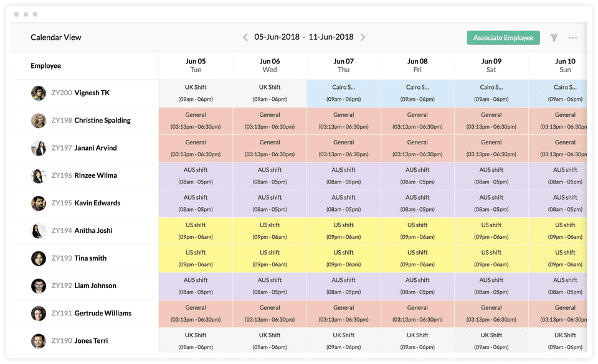Click the Employee column header
Viewport: 598px width, 364px height.
point(46,66)
